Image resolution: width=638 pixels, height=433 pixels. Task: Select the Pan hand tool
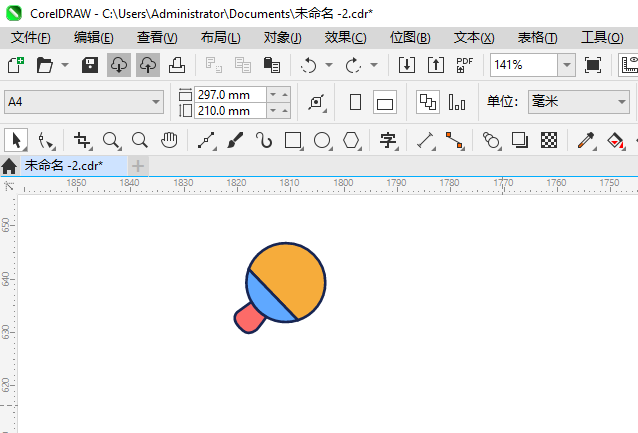pyautogui.click(x=169, y=140)
